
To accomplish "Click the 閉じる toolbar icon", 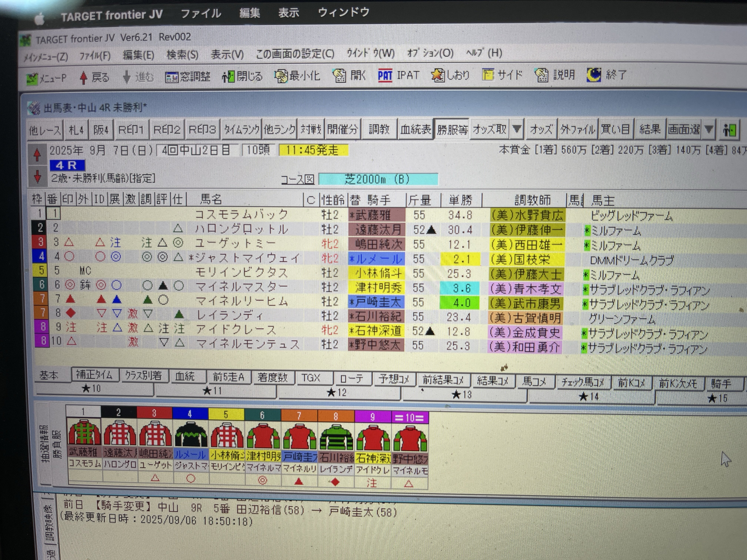I will click(228, 77).
